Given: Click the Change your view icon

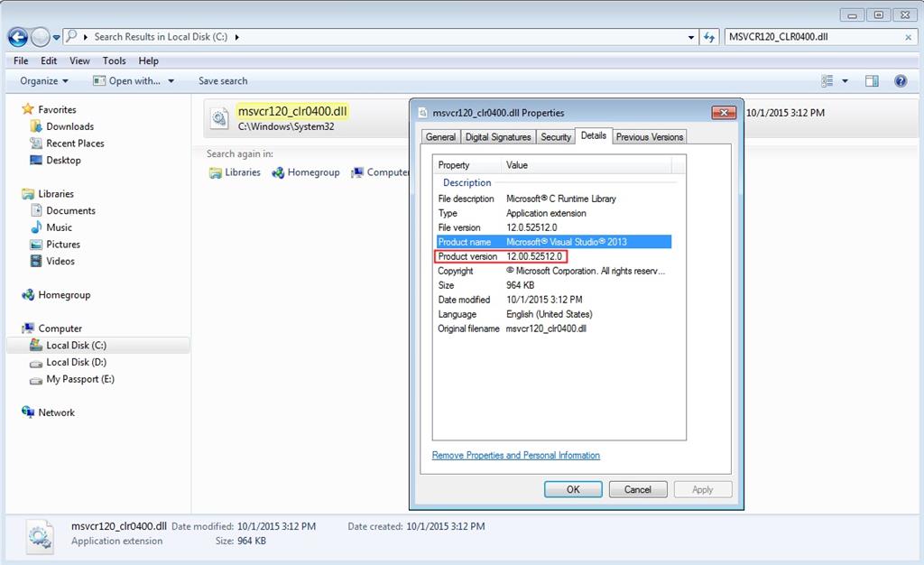Looking at the screenshot, I should pyautogui.click(x=827, y=80).
